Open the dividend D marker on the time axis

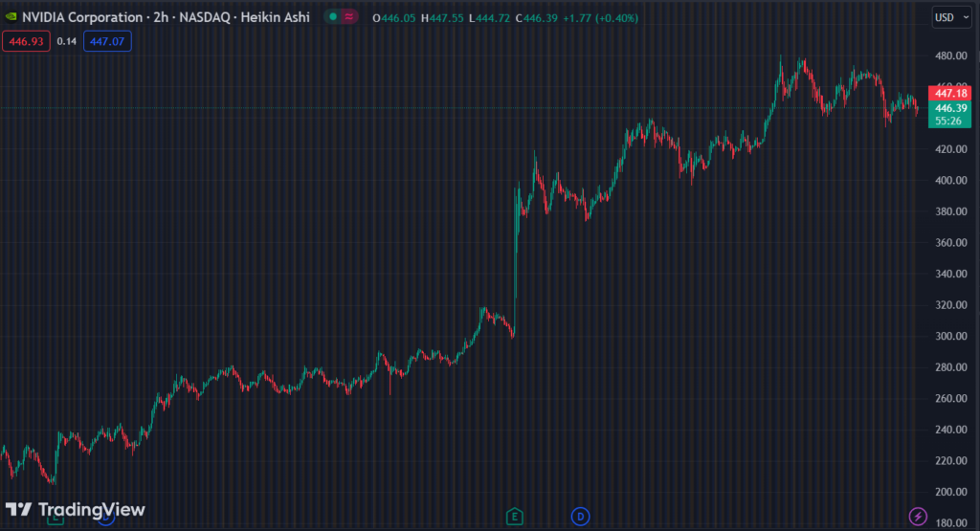(x=580, y=517)
